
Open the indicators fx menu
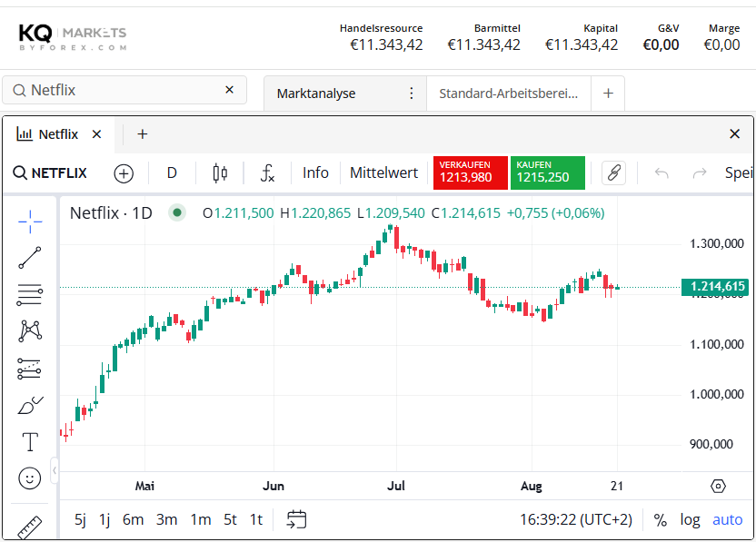267,173
